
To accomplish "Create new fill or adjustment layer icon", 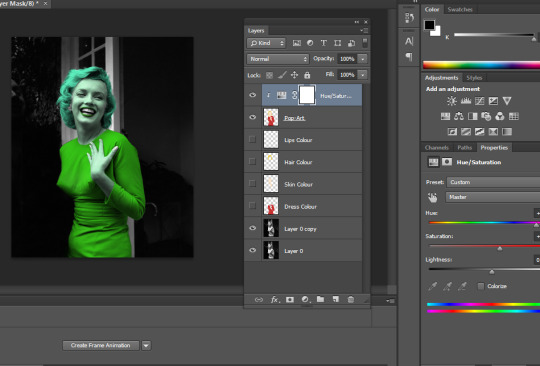I will point(305,300).
